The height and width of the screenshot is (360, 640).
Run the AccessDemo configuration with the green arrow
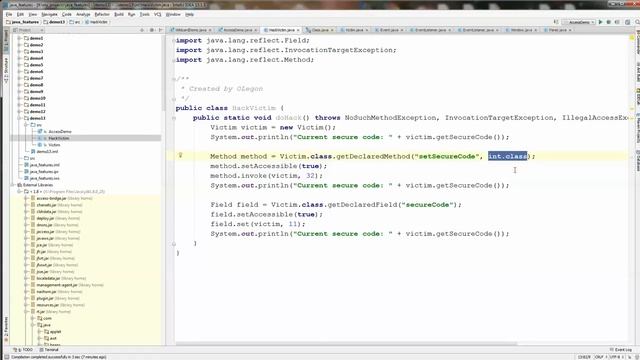[600, 22]
